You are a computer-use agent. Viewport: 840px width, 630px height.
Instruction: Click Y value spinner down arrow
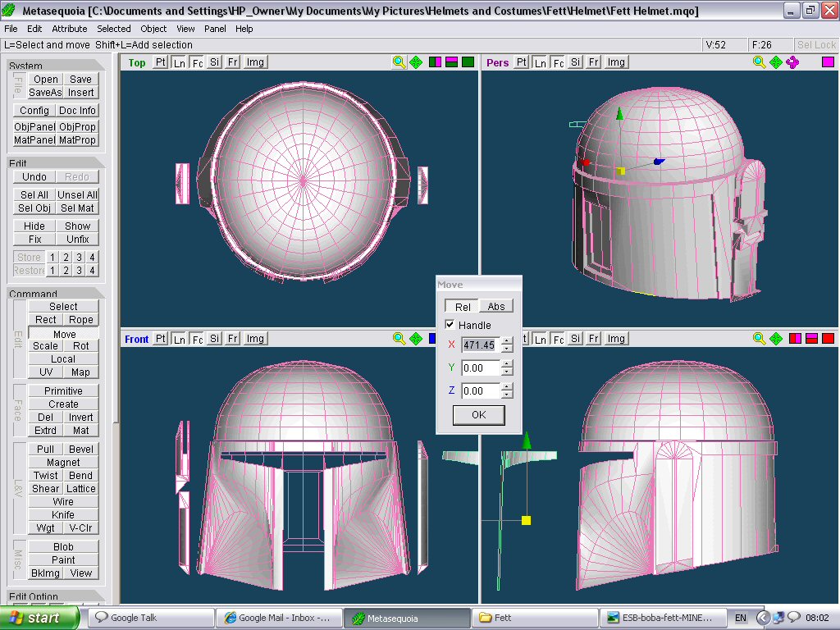(507, 372)
